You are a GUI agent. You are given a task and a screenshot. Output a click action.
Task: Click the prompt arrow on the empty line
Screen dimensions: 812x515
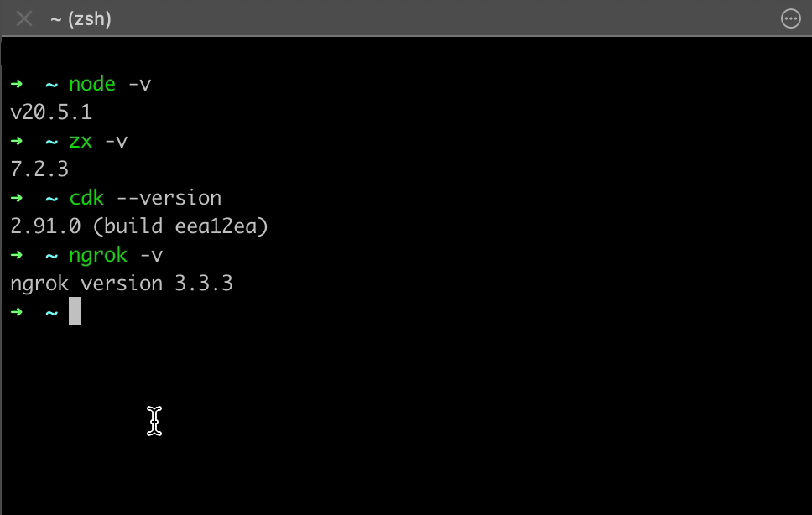(x=17, y=311)
